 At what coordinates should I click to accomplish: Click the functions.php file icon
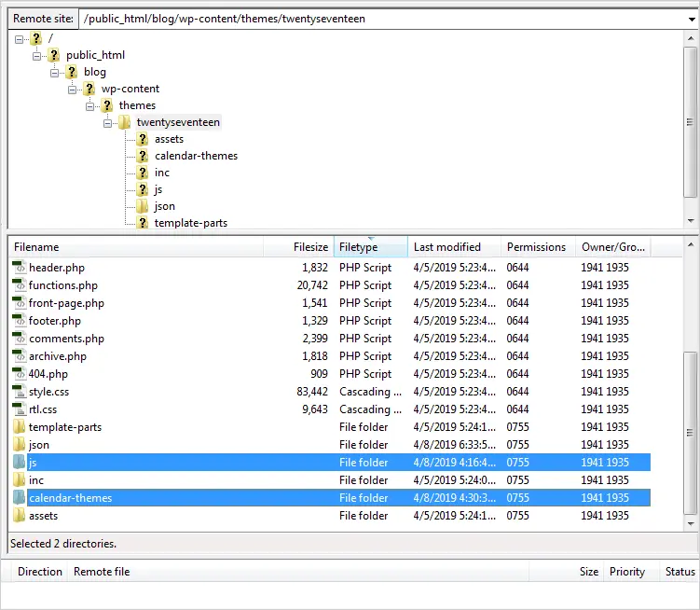(x=20, y=285)
